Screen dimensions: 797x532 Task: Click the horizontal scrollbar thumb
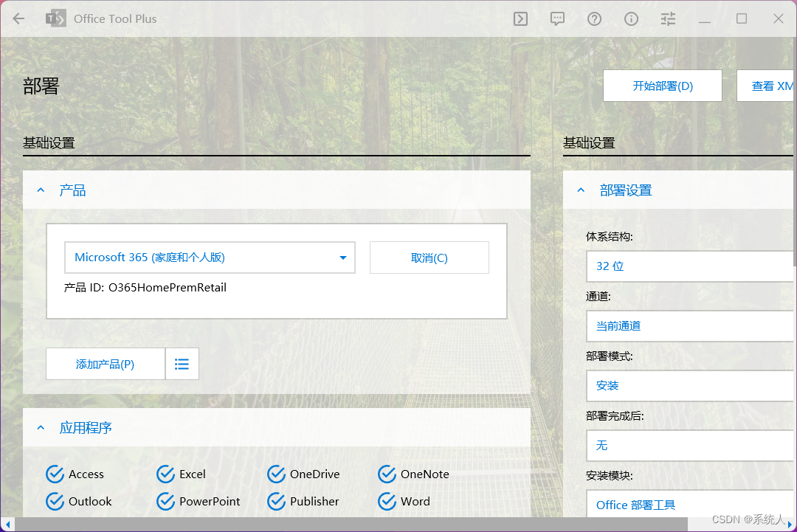click(x=351, y=525)
